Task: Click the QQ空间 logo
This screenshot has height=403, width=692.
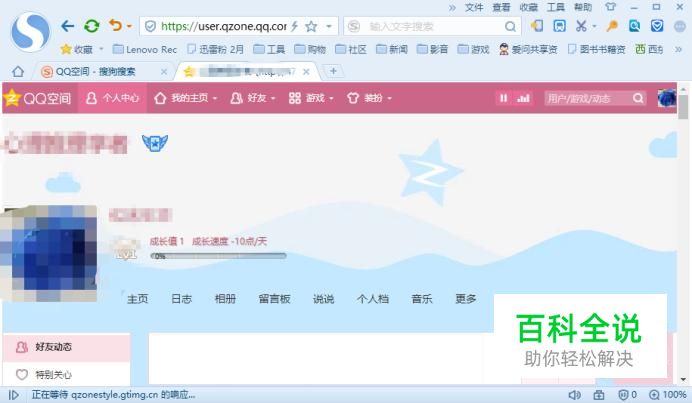Action: click(38, 98)
